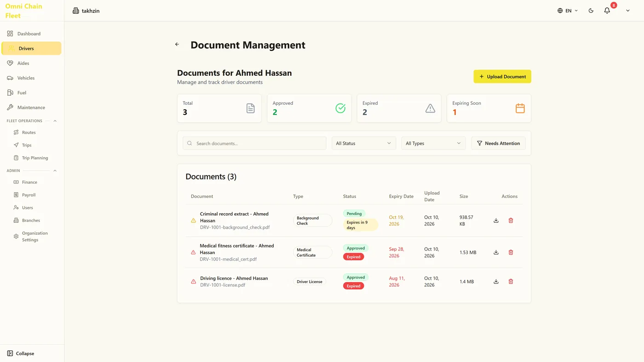Click the Expiry Date column header
The width and height of the screenshot is (644, 362).
(401, 196)
